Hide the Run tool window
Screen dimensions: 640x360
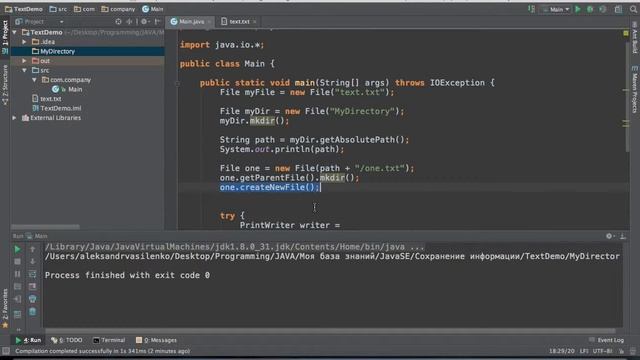pos(623,236)
